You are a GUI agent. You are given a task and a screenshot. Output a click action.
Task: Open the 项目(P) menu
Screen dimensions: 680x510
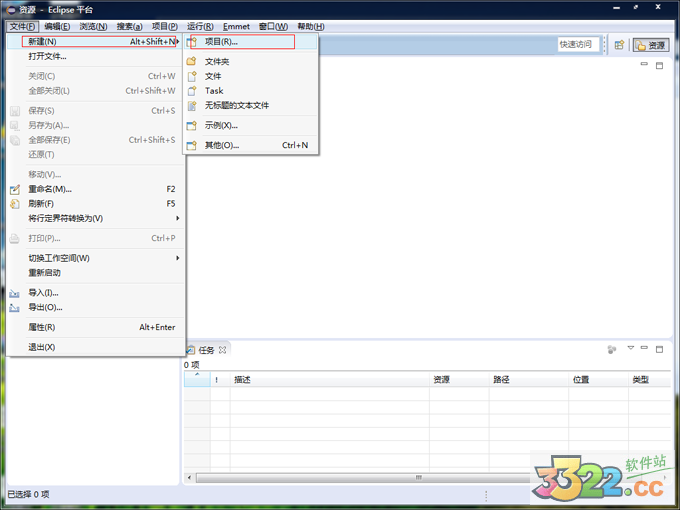[165, 26]
